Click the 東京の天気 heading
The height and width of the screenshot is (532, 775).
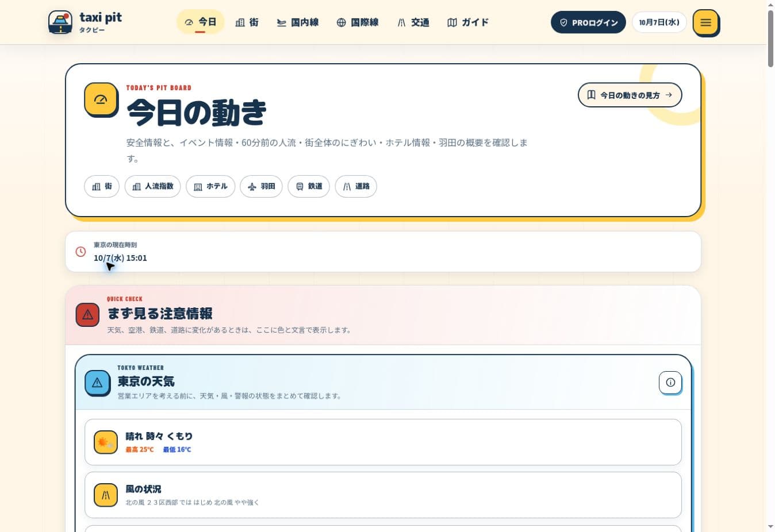click(146, 381)
